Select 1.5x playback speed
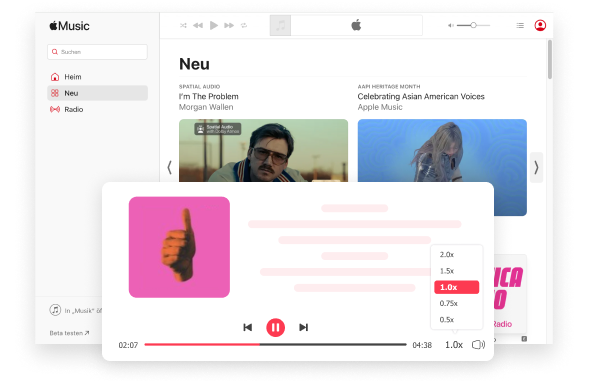Image resolution: width=595 pixels, height=381 pixels. (x=456, y=271)
